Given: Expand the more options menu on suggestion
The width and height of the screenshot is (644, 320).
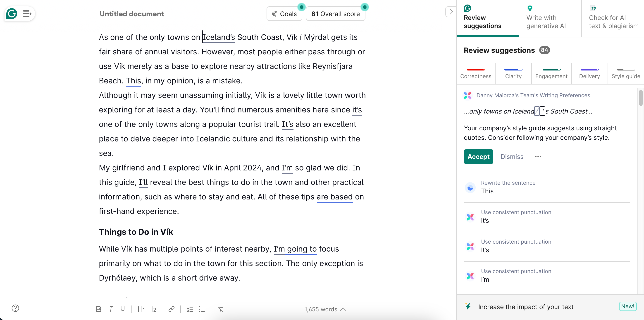Looking at the screenshot, I should pyautogui.click(x=538, y=156).
